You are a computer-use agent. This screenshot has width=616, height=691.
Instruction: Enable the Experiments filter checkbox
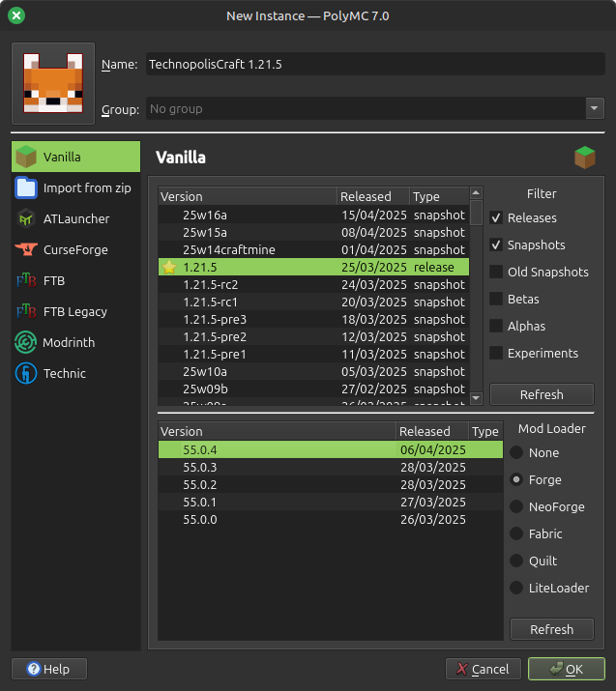coord(496,353)
